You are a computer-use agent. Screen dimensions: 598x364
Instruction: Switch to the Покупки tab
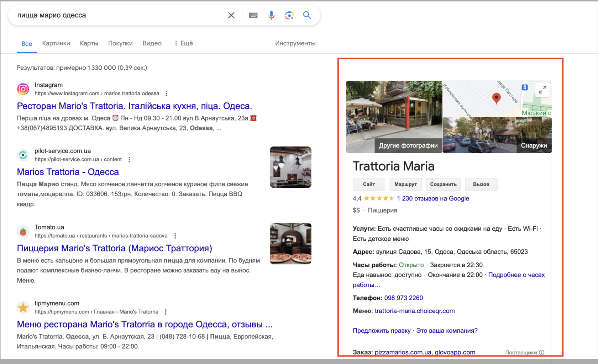pyautogui.click(x=120, y=43)
